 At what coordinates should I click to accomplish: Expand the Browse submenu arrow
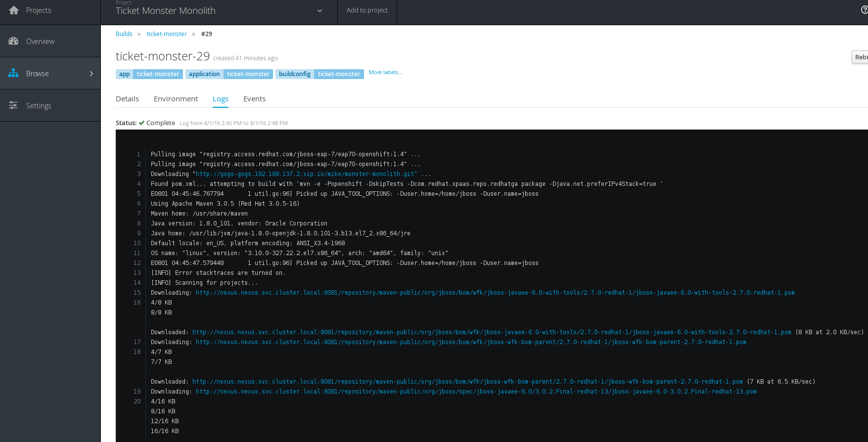click(x=91, y=74)
